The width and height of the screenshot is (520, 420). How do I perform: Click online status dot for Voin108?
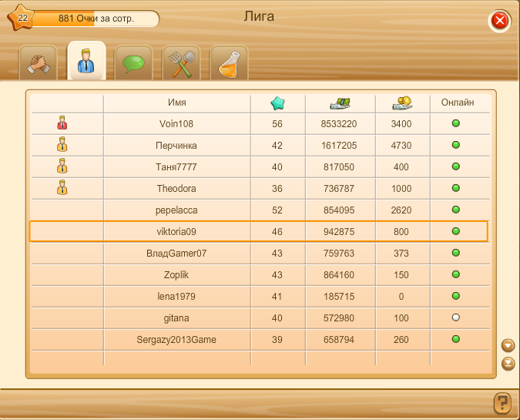point(456,123)
